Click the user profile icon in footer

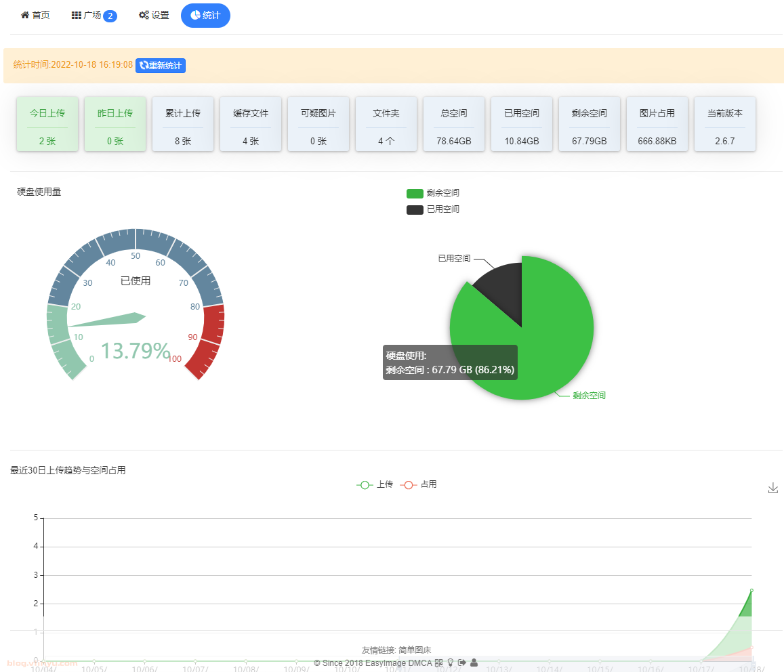[474, 663]
